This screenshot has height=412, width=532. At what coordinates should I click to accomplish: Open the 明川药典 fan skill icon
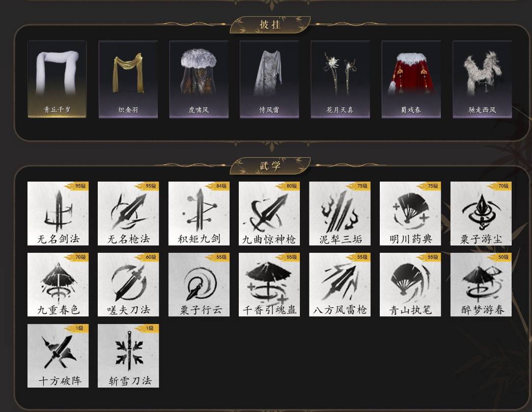(410, 213)
